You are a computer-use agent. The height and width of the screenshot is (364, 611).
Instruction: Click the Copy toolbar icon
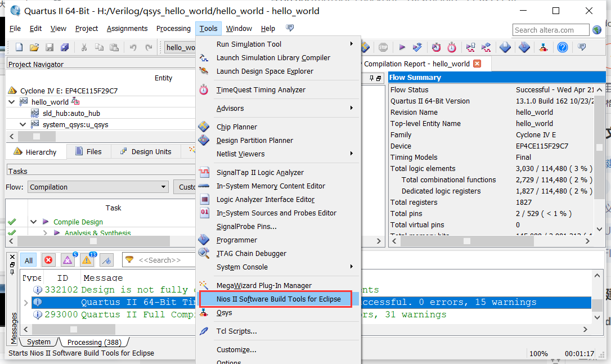[100, 47]
